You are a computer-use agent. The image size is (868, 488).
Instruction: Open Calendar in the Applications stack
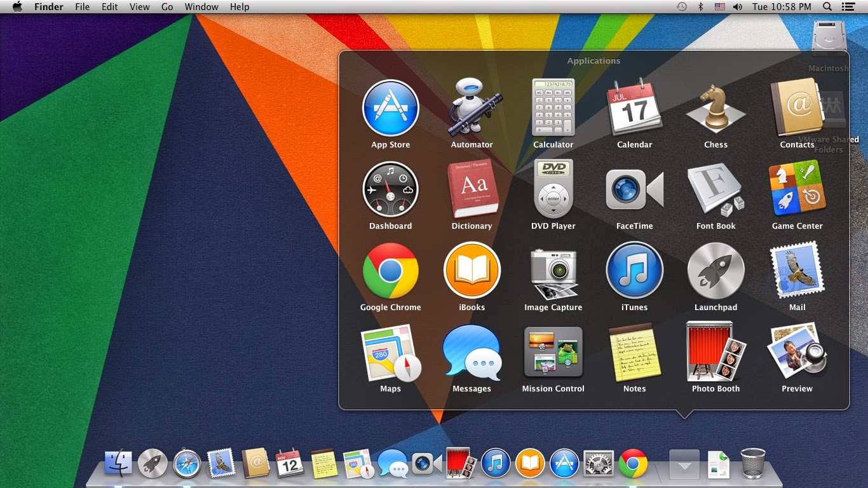634,108
